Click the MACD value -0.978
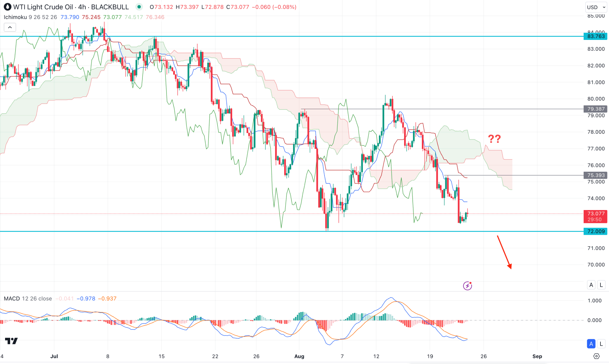The image size is (609, 364). pos(86,298)
